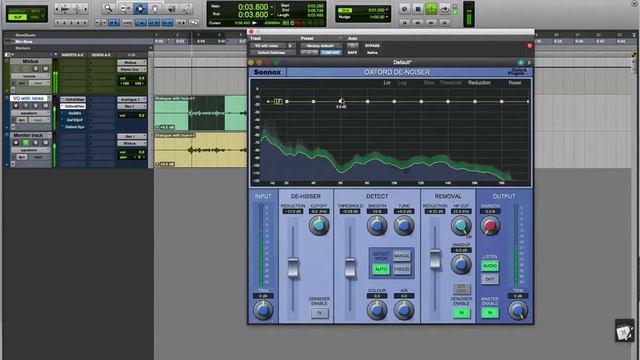
Task: Open Monitor track output Mixbus dropdown
Action: click(132, 143)
